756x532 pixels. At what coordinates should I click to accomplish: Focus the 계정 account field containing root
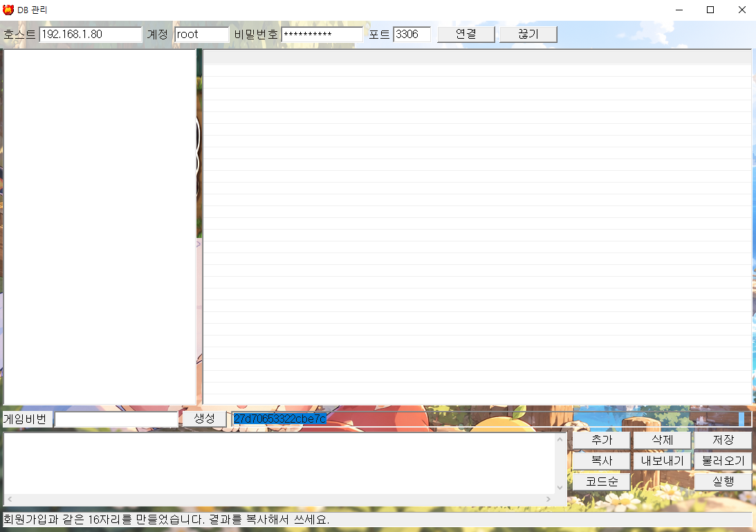point(201,35)
